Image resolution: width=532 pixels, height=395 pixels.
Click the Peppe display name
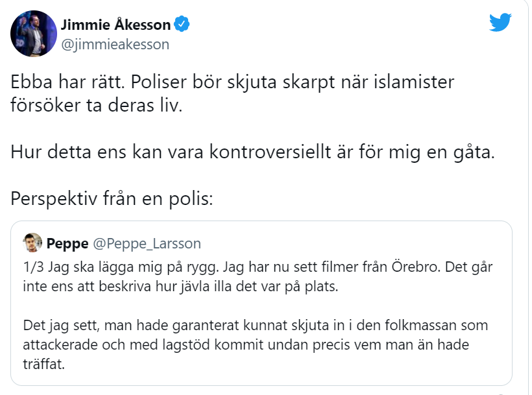67,243
